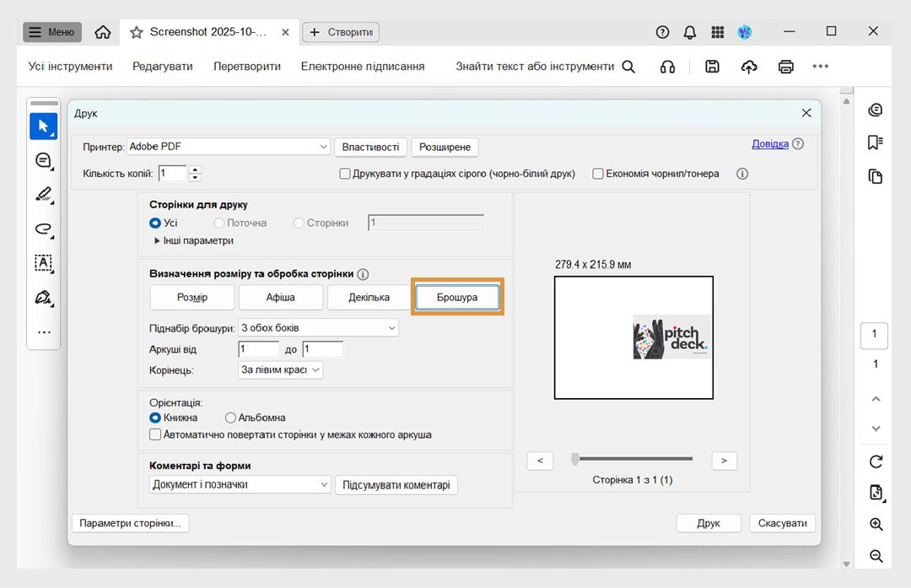The width and height of the screenshot is (911, 588).
Task: Click the zoom in magnifier icon
Action: tap(876, 524)
